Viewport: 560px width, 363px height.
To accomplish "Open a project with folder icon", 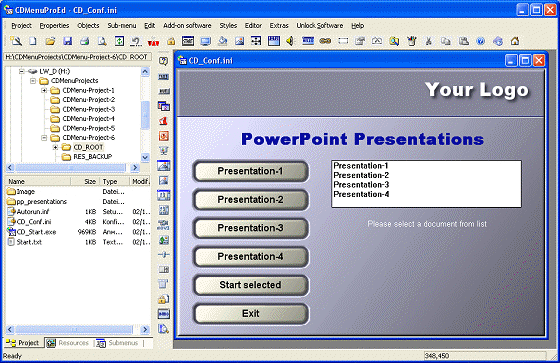I will point(50,41).
